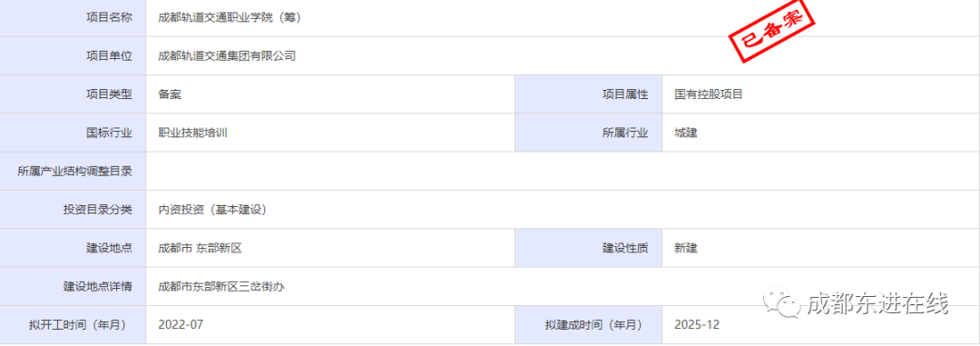Click the planned completion date 2025-12
This screenshot has width=980, height=346.
point(698,325)
